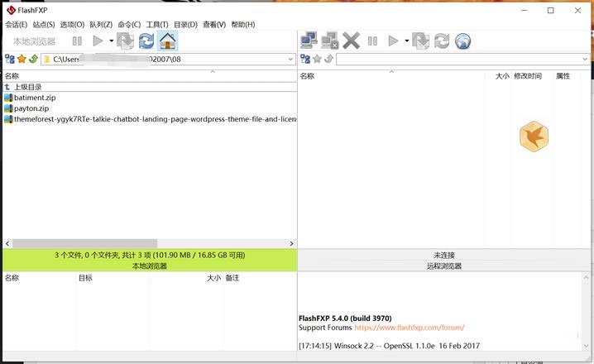Click the remote pane transfer queue icon
This screenshot has width=594, height=364.
coord(421,41)
